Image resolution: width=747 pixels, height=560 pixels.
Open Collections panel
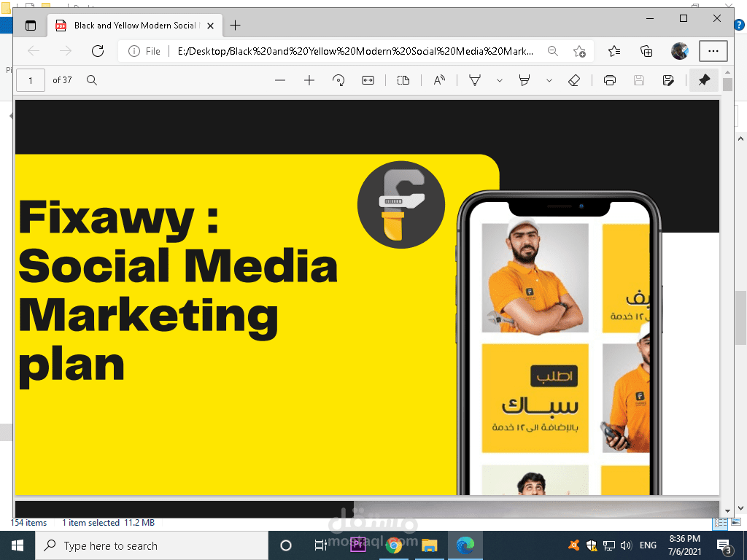point(646,51)
